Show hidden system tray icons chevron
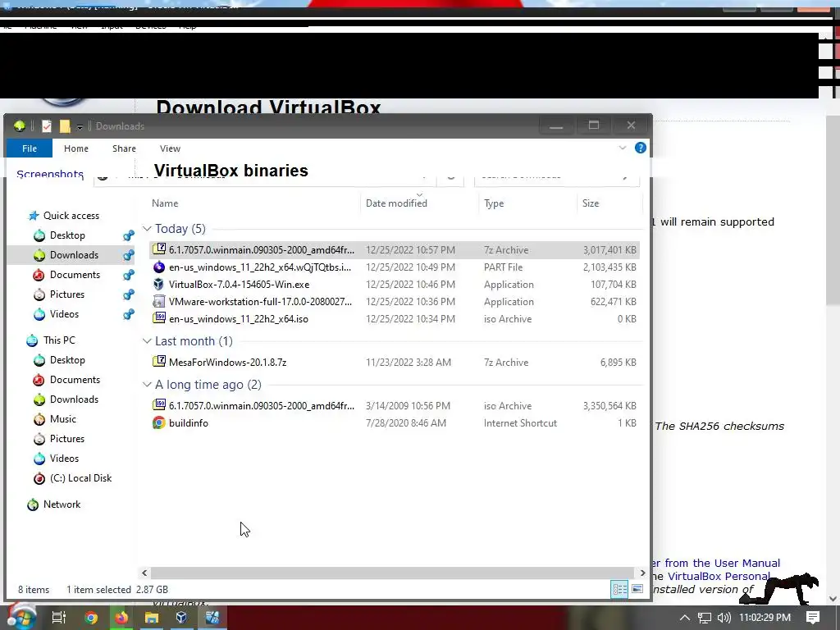Viewport: 840px width, 630px height. pyautogui.click(x=685, y=618)
